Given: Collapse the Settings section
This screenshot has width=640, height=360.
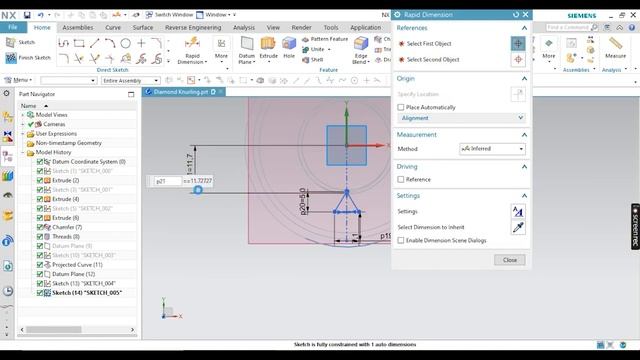Looking at the screenshot, I should coord(524,196).
